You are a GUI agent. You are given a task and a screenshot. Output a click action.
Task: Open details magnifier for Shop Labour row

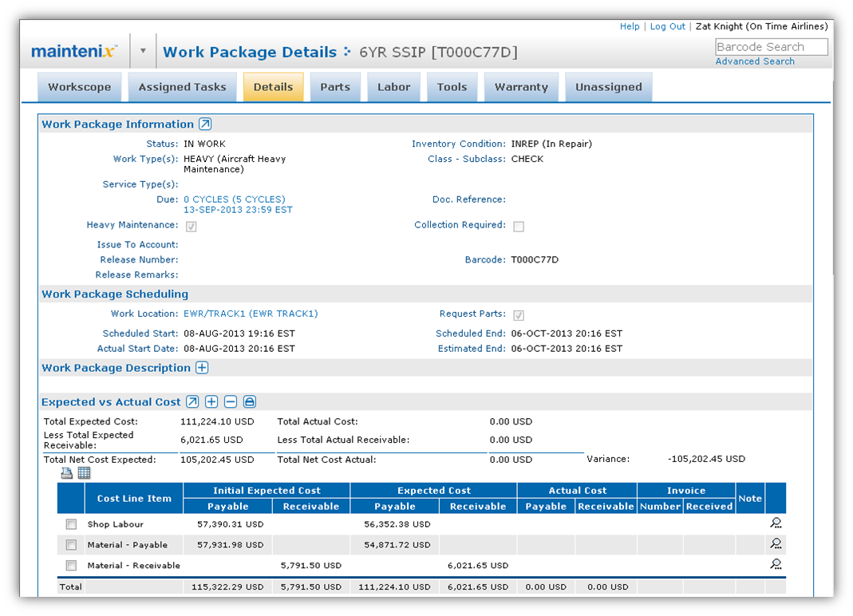(x=776, y=523)
